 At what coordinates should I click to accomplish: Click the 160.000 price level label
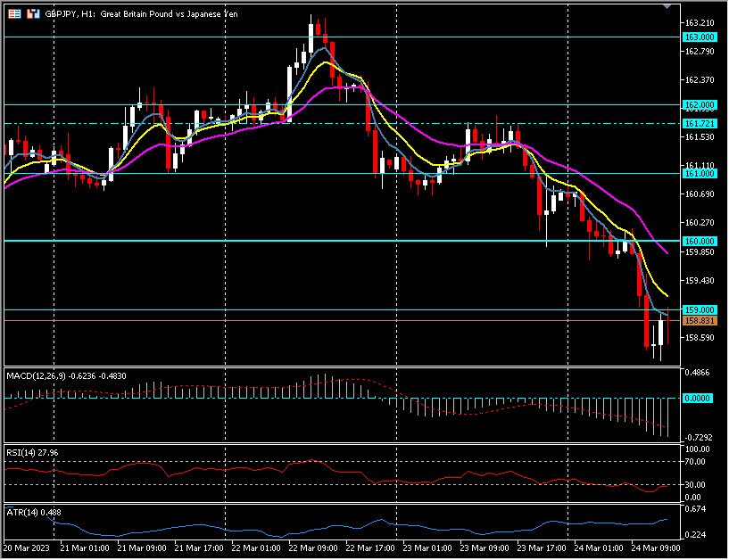pyautogui.click(x=698, y=241)
